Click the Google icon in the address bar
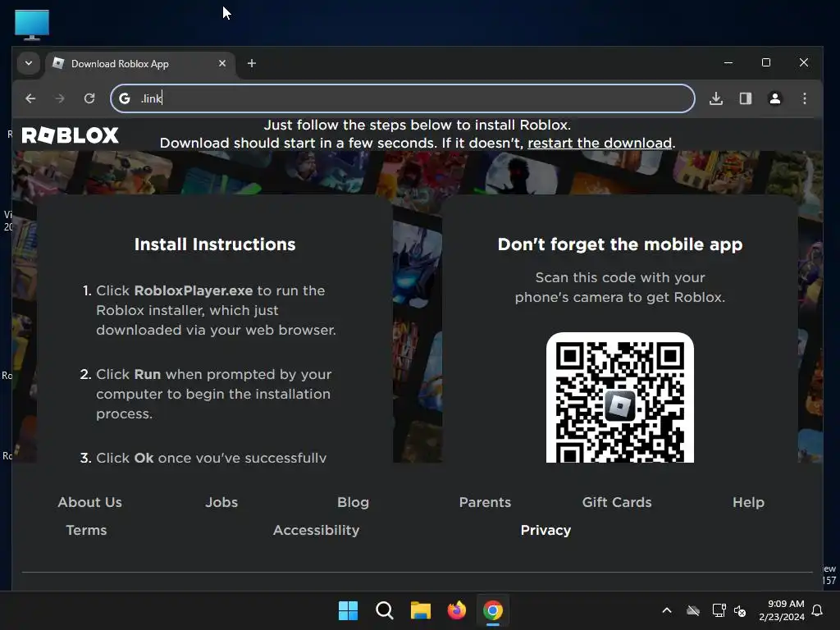 (x=125, y=98)
